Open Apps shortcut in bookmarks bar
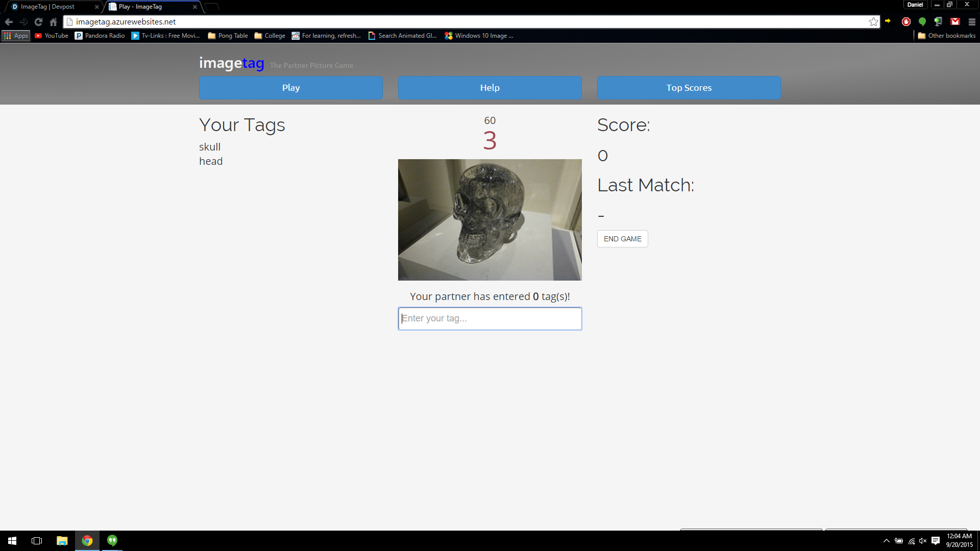This screenshot has height=551, width=980. tap(16, 36)
